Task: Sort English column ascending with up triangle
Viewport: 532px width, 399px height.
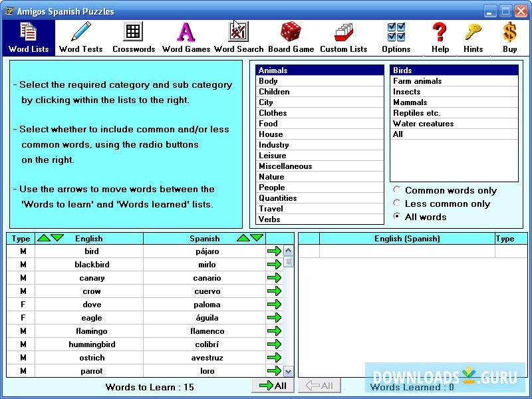Action: [43, 238]
